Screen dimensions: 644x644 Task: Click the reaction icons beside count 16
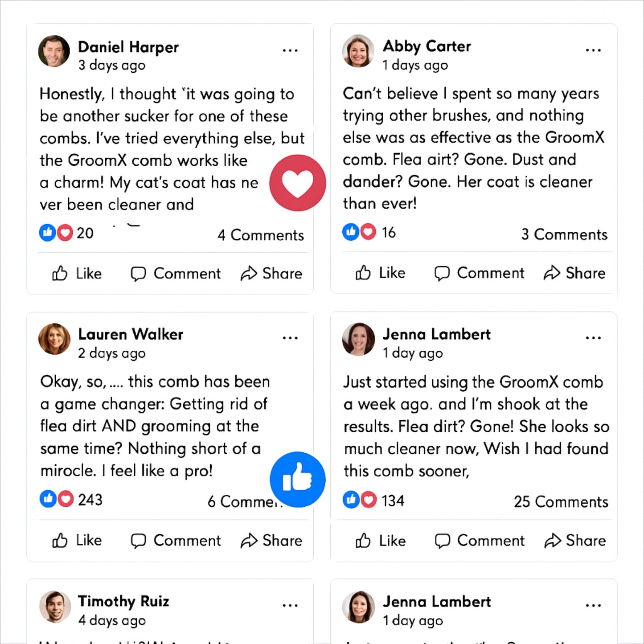coord(359,232)
